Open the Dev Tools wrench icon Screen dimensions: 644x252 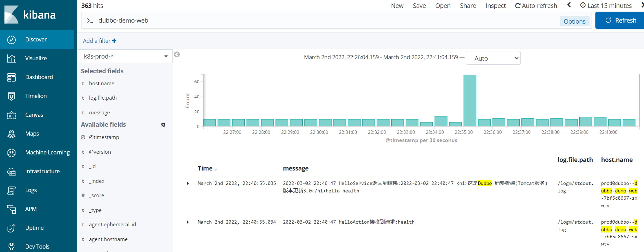[x=11, y=247]
